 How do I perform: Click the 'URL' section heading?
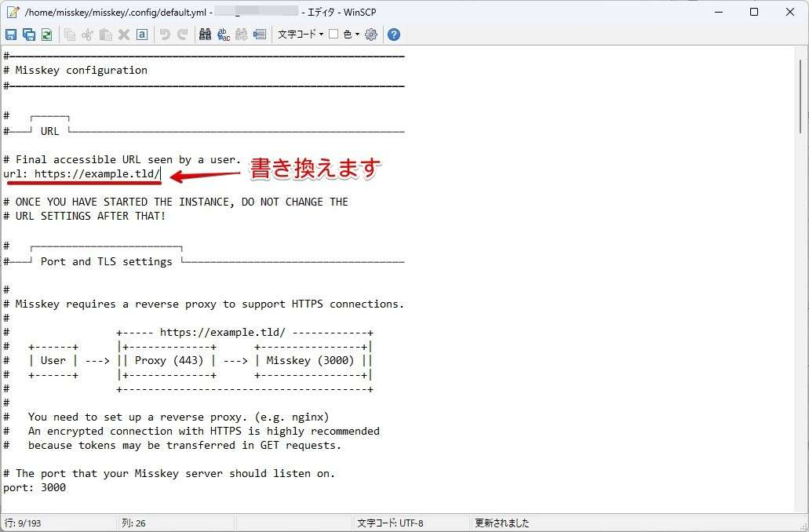click(x=50, y=131)
